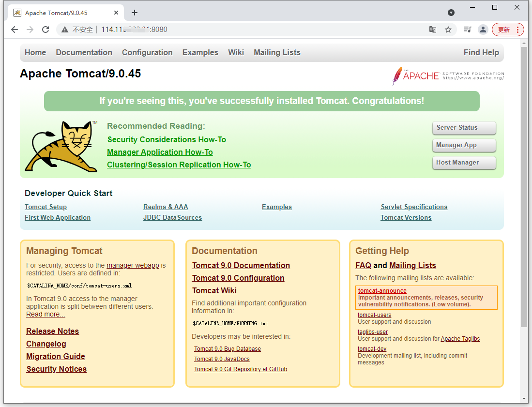
Task: Open the Tomcat Setup link
Action: click(46, 207)
